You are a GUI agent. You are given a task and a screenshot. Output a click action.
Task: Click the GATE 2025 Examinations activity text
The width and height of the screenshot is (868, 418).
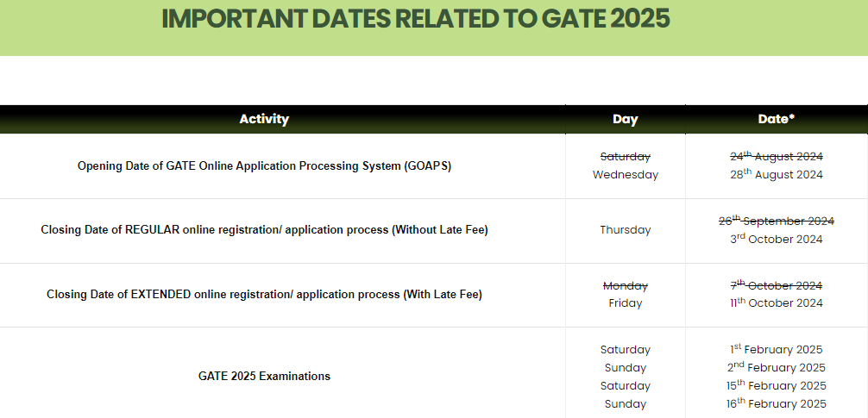pos(264,376)
